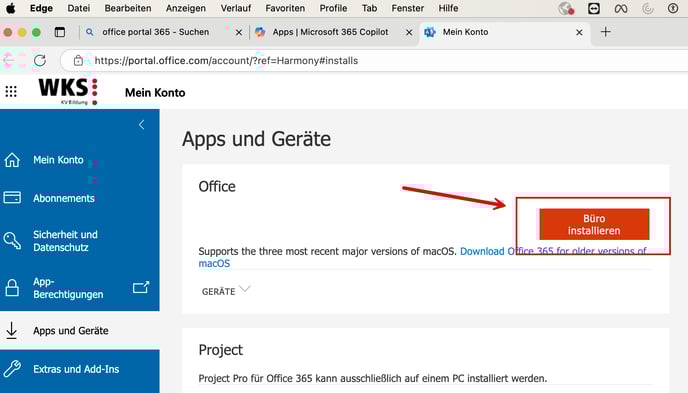688x393 pixels.
Task: Open the Verlauf menu
Action: click(236, 8)
